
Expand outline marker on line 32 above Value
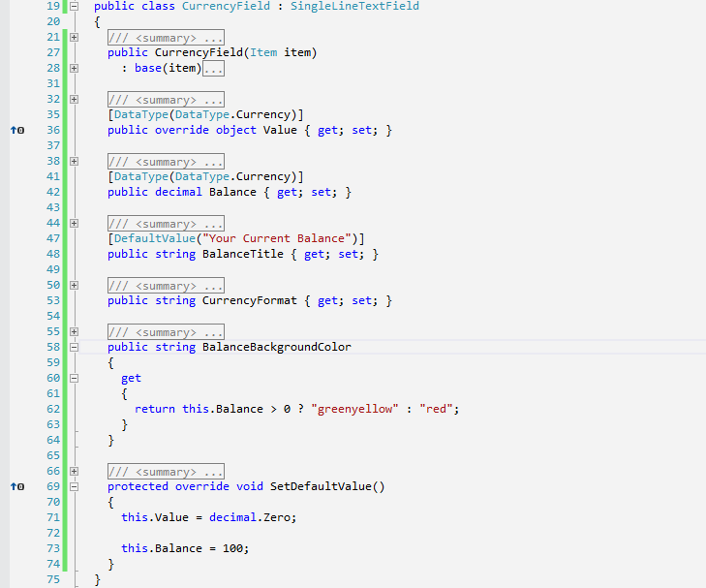75,99
